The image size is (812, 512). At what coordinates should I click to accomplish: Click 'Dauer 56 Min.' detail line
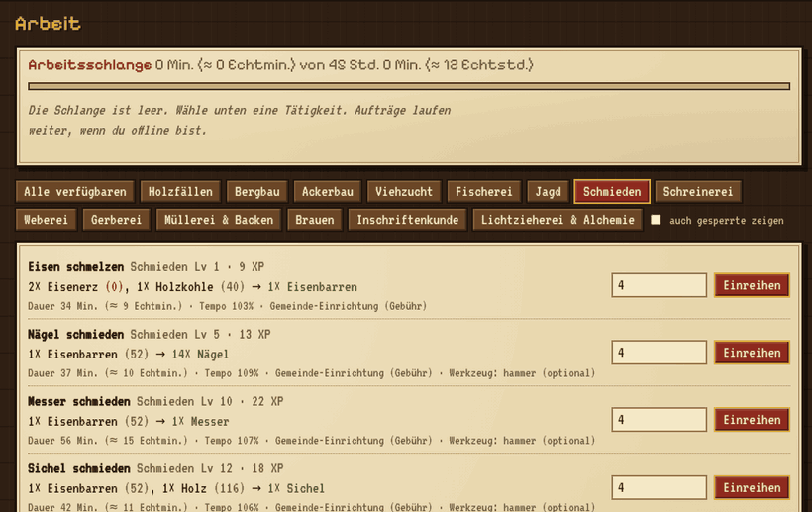(x=312, y=441)
